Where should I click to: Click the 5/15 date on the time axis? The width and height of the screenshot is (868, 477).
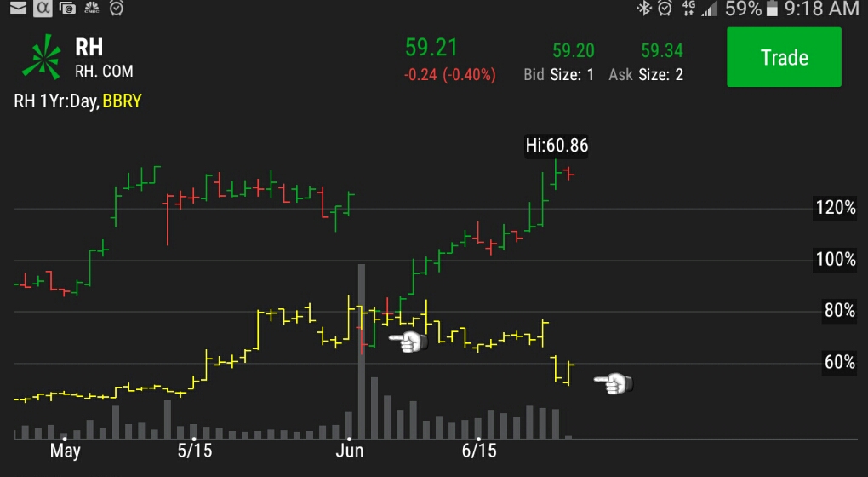tap(195, 450)
